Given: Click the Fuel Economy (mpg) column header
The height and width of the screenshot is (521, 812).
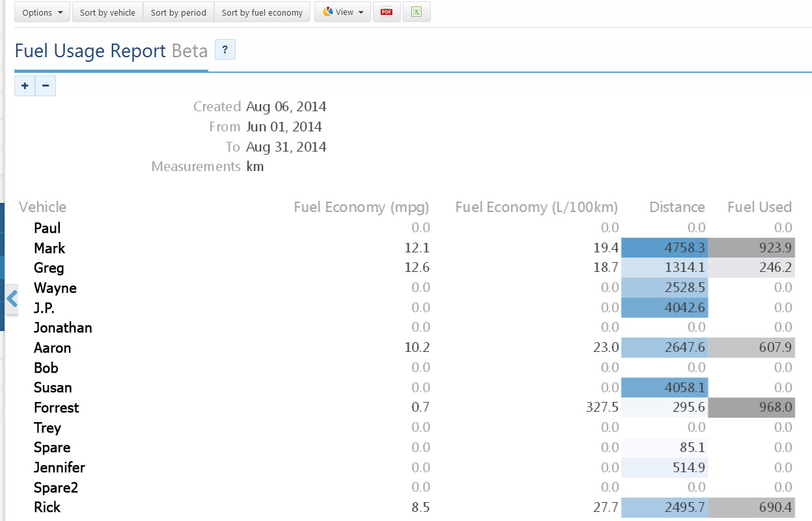Looking at the screenshot, I should 361,207.
